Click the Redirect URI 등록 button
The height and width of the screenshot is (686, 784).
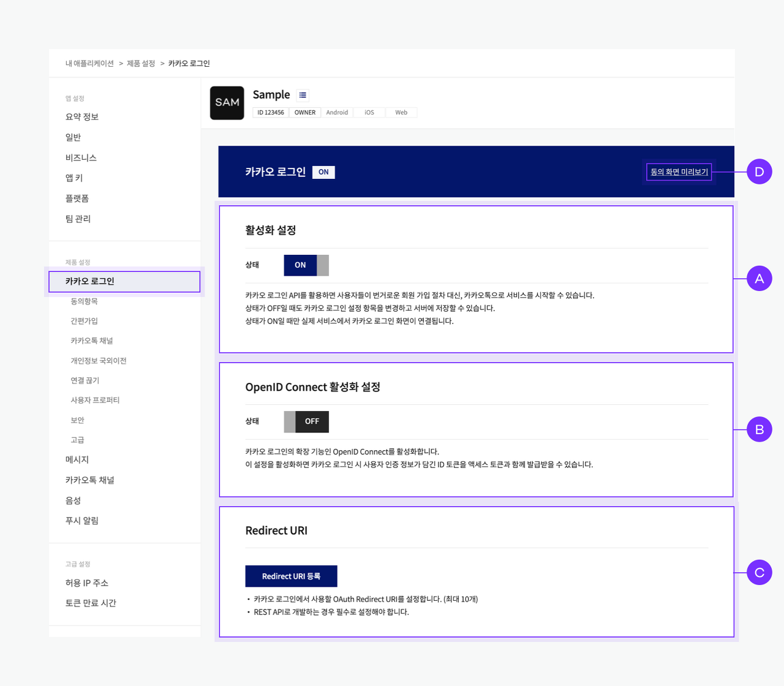(x=291, y=576)
